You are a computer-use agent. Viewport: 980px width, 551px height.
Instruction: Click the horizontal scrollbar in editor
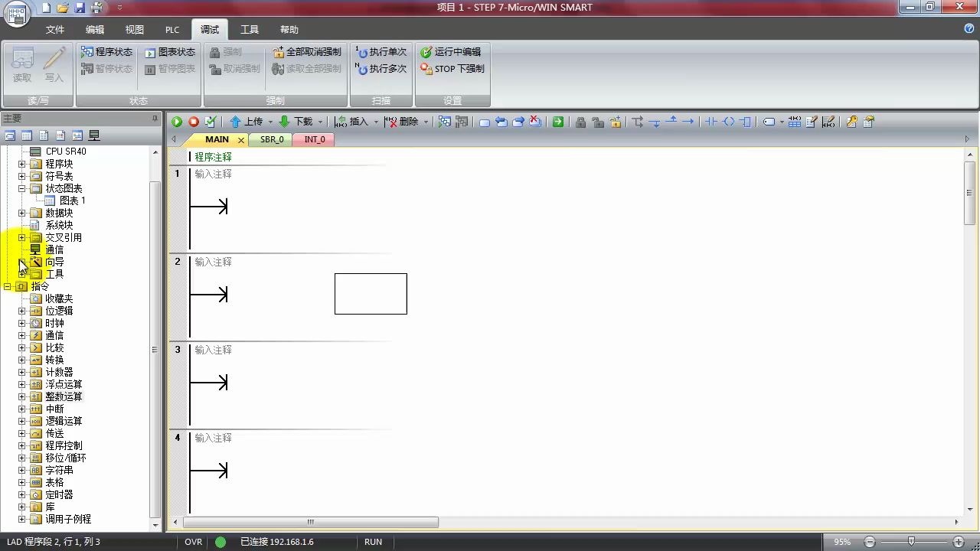[x=309, y=522]
